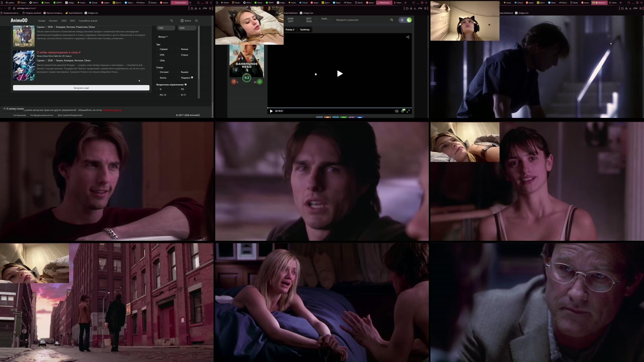644x362 pixels.
Task: Click the К началу списка button
Action: (13, 109)
